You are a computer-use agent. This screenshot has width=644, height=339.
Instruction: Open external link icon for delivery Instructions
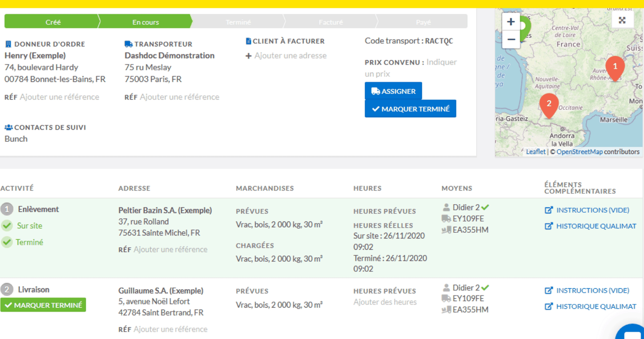point(549,291)
